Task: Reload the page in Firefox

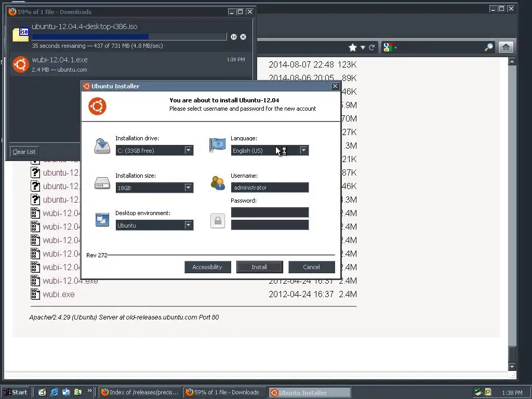Action: [x=372, y=47]
